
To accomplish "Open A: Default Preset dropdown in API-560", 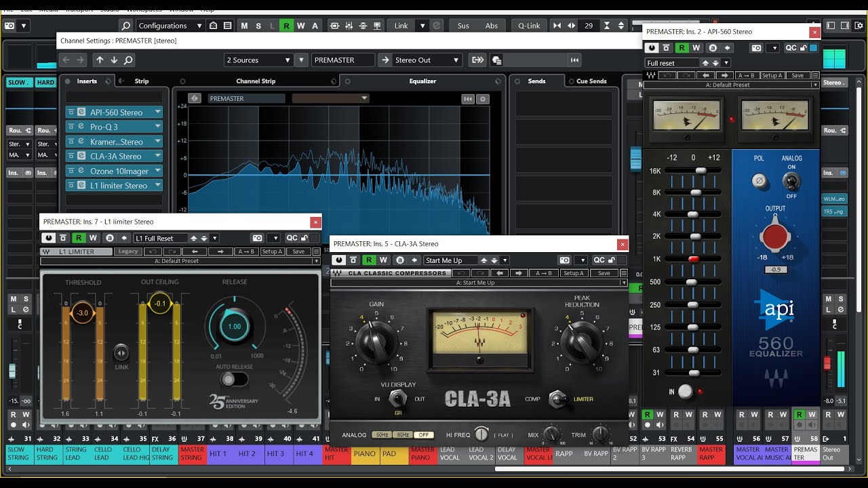I will click(x=732, y=85).
